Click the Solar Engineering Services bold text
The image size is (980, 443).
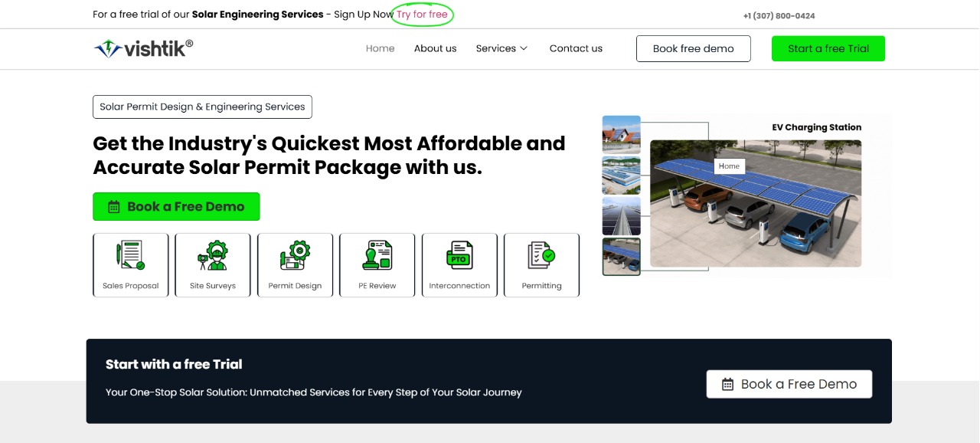pyautogui.click(x=258, y=15)
